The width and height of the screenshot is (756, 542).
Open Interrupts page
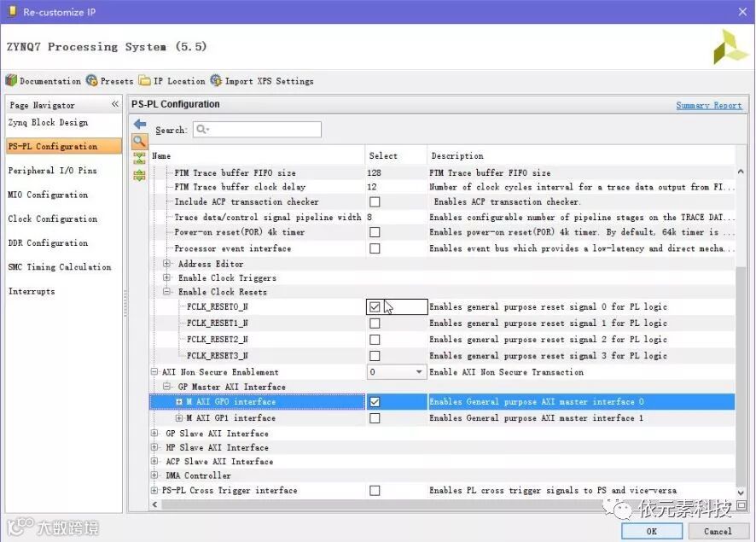pos(32,291)
